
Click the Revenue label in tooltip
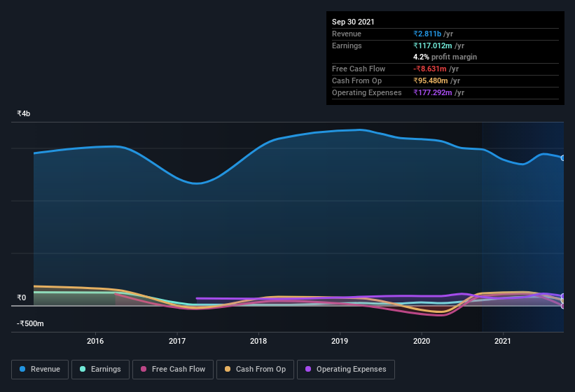click(347, 34)
